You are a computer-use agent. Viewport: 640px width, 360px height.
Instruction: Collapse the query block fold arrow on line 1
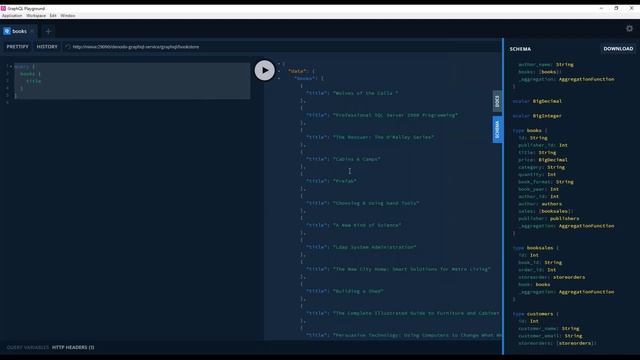tap(11, 66)
